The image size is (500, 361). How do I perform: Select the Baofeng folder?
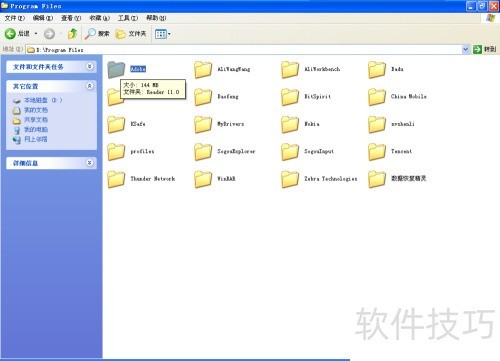click(x=217, y=97)
